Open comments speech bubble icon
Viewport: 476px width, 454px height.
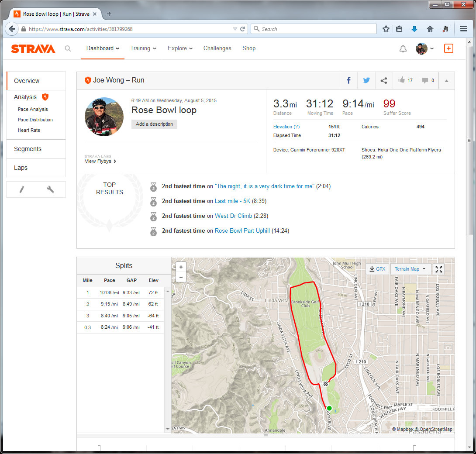[x=424, y=80]
